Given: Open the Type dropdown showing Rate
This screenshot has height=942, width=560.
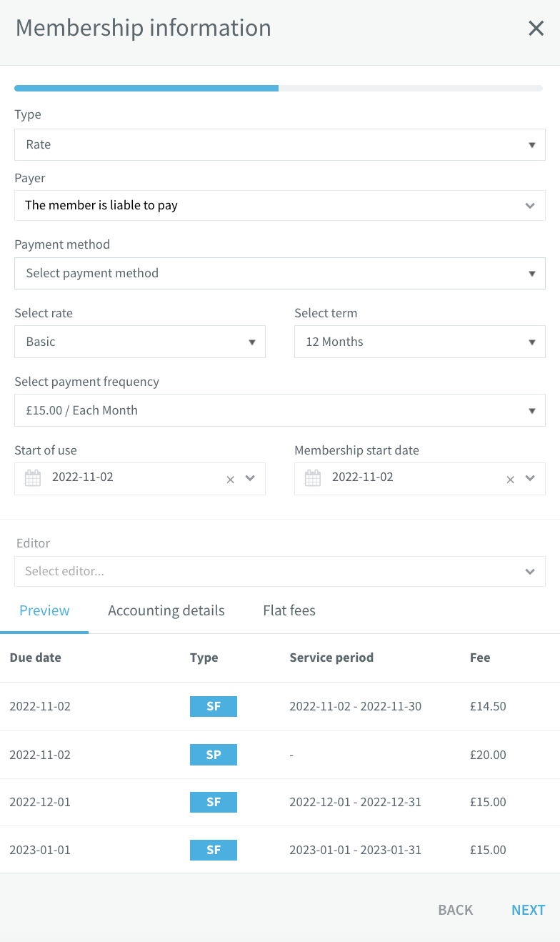Looking at the screenshot, I should point(280,144).
